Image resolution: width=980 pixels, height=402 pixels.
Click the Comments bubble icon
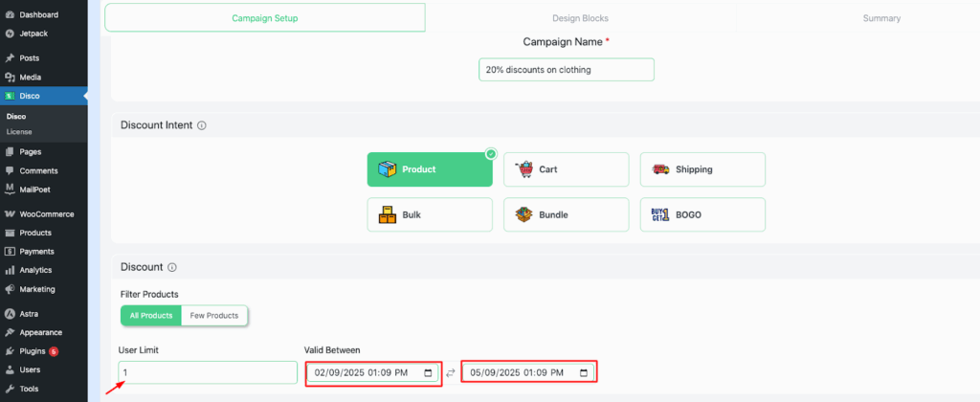10,170
